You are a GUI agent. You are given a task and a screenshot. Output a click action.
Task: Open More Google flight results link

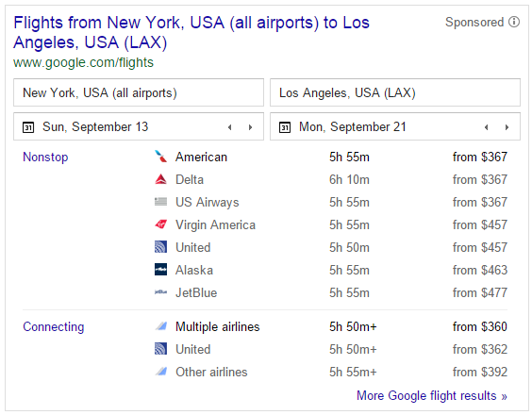point(432,395)
